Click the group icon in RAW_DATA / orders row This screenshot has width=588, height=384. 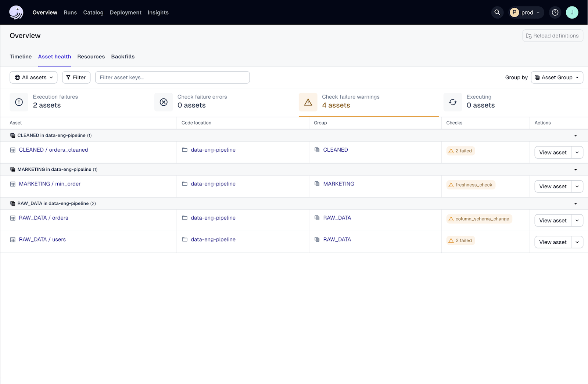coord(317,218)
